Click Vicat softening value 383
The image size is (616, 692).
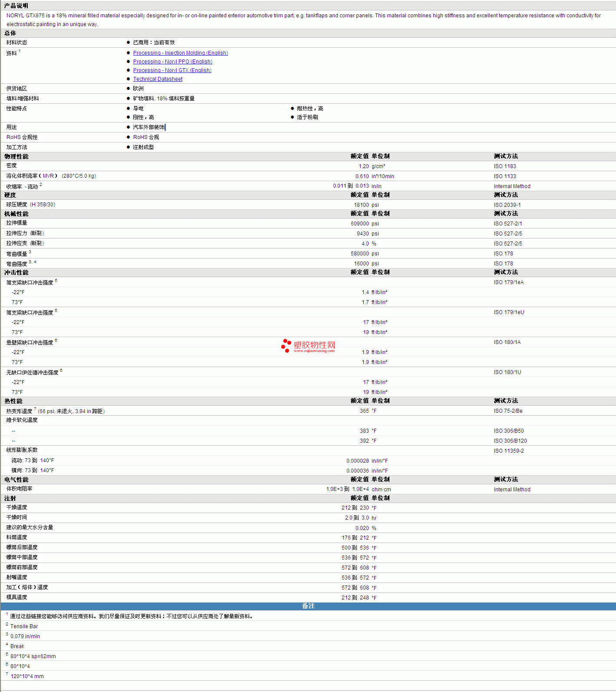[364, 431]
